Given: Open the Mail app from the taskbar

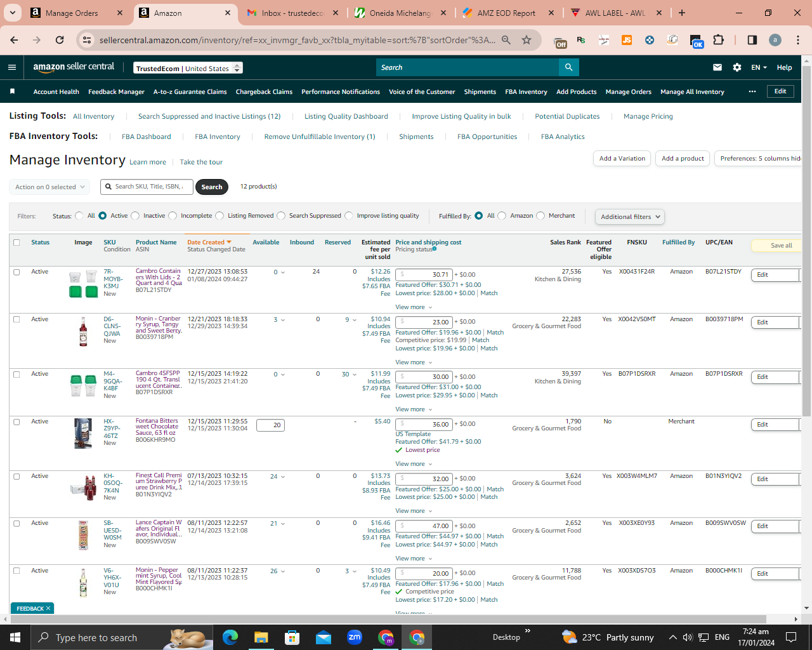Looking at the screenshot, I should click(323, 637).
